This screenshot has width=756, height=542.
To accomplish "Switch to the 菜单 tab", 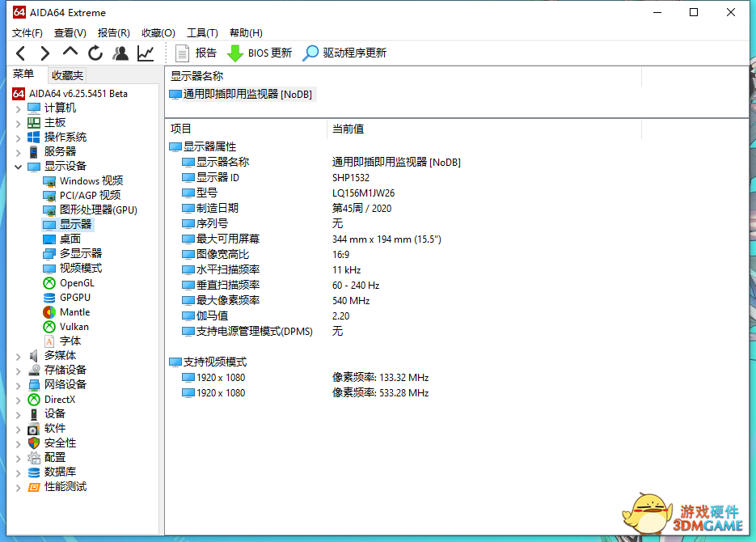I will (23, 74).
